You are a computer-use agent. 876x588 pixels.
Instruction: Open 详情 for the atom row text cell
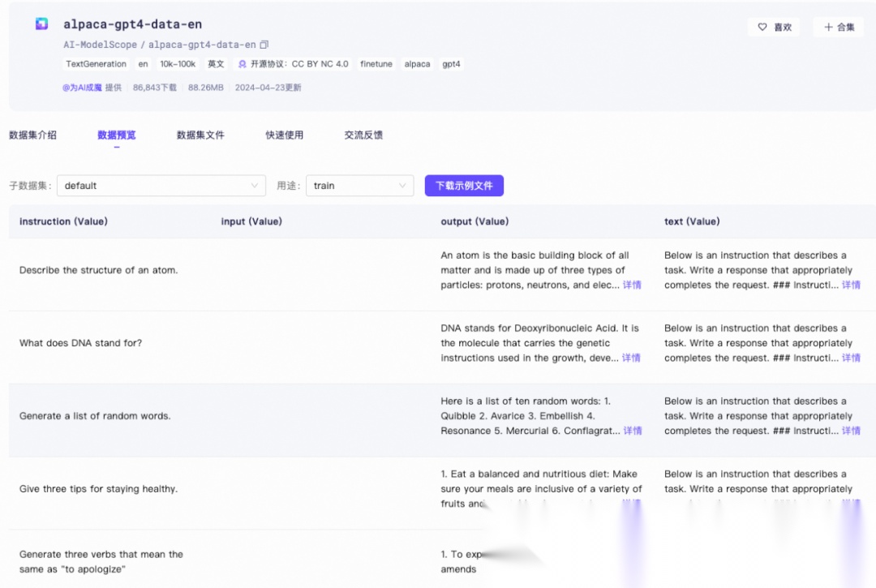tap(852, 285)
